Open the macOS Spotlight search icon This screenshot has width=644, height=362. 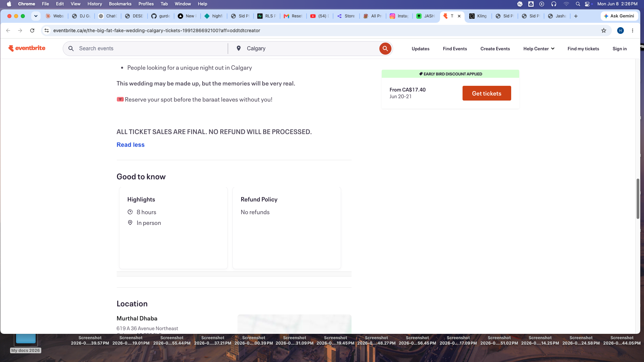(x=578, y=4)
